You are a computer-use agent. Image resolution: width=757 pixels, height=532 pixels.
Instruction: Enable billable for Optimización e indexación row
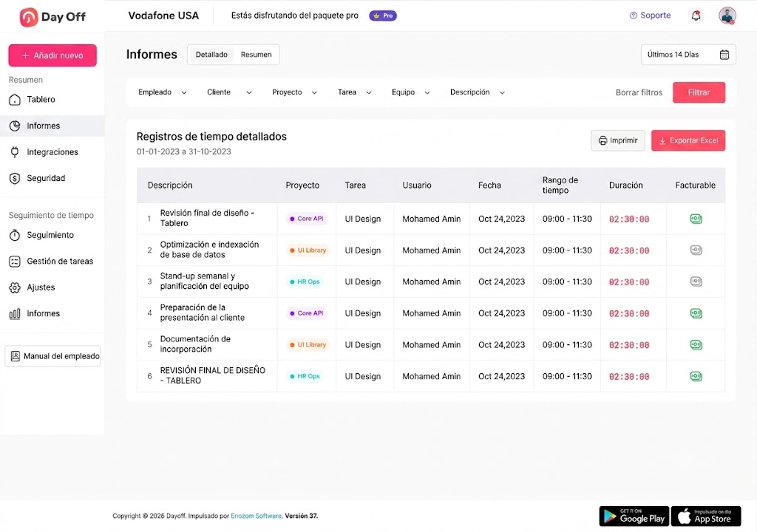pos(696,250)
